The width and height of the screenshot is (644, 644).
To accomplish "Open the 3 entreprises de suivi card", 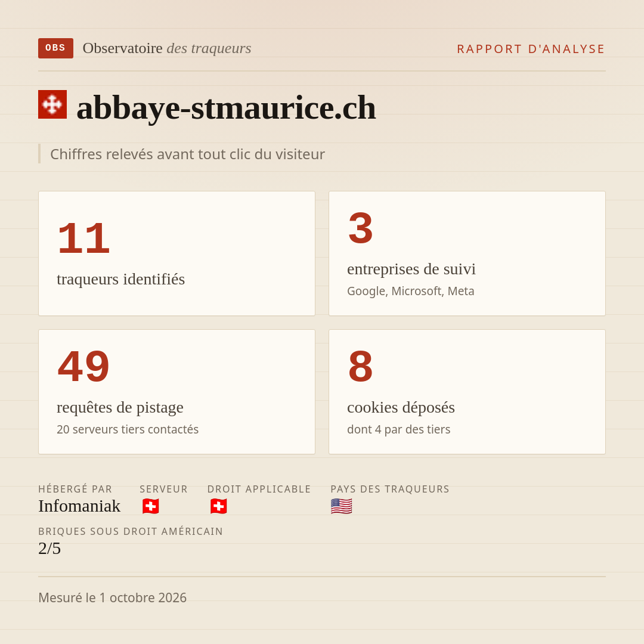I will coord(467,253).
